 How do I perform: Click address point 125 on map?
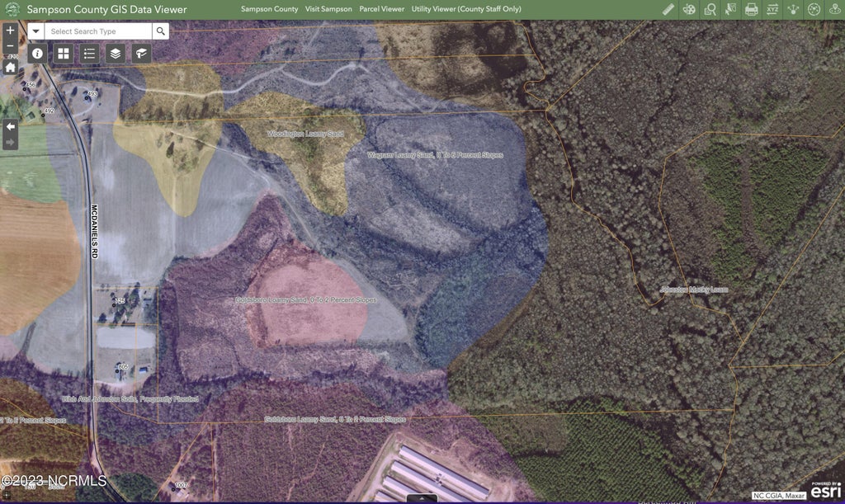[x=118, y=302]
